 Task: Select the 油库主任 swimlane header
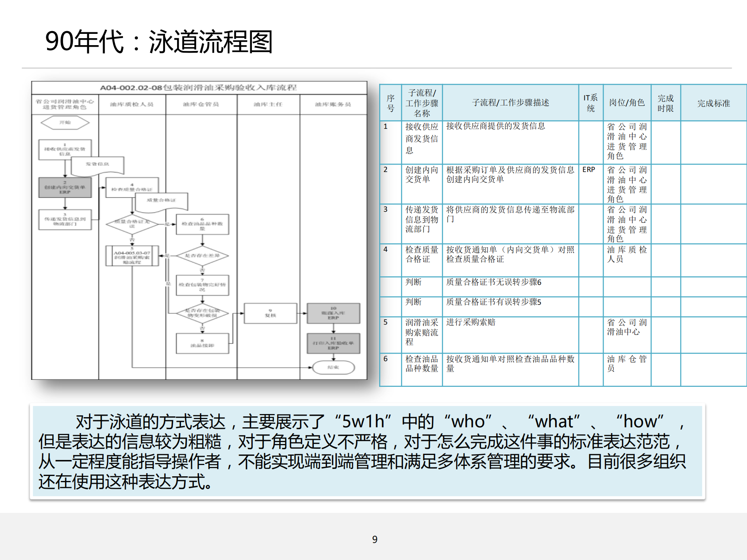268,104
